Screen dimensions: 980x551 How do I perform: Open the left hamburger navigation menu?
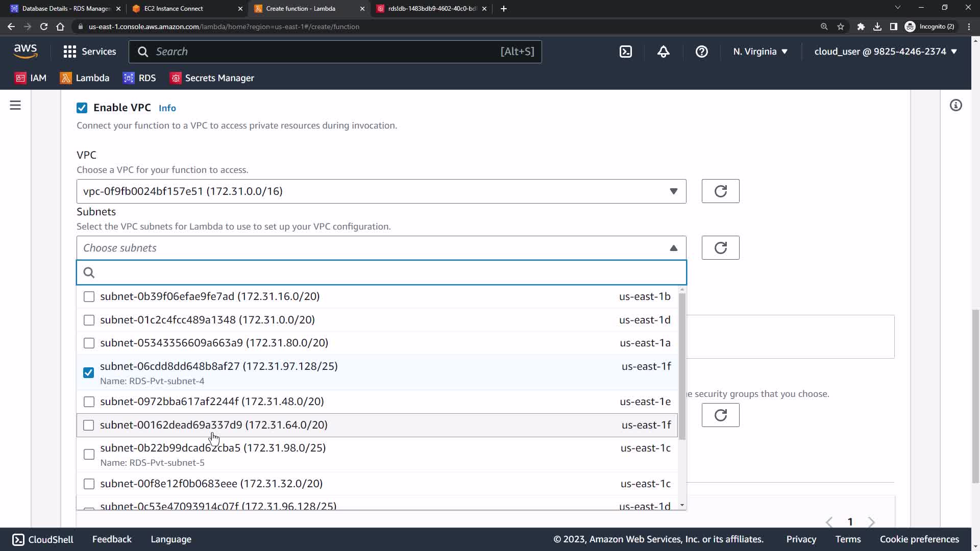[15, 106]
